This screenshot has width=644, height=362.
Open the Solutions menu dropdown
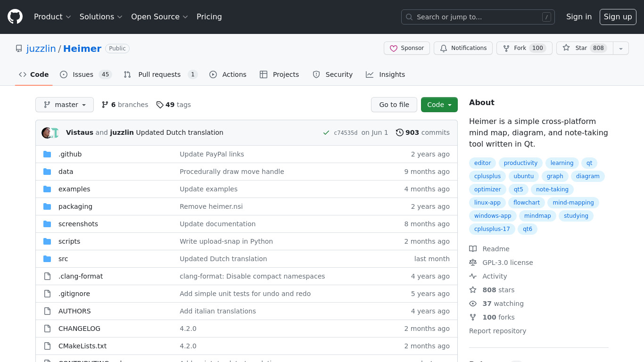[x=101, y=17]
